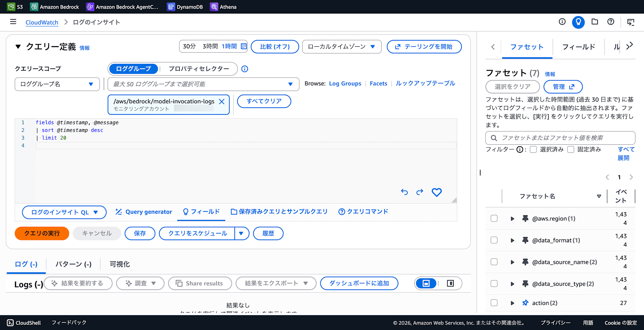Run the query with クエリの実行
The height and width of the screenshot is (330, 644).
pyautogui.click(x=42, y=233)
